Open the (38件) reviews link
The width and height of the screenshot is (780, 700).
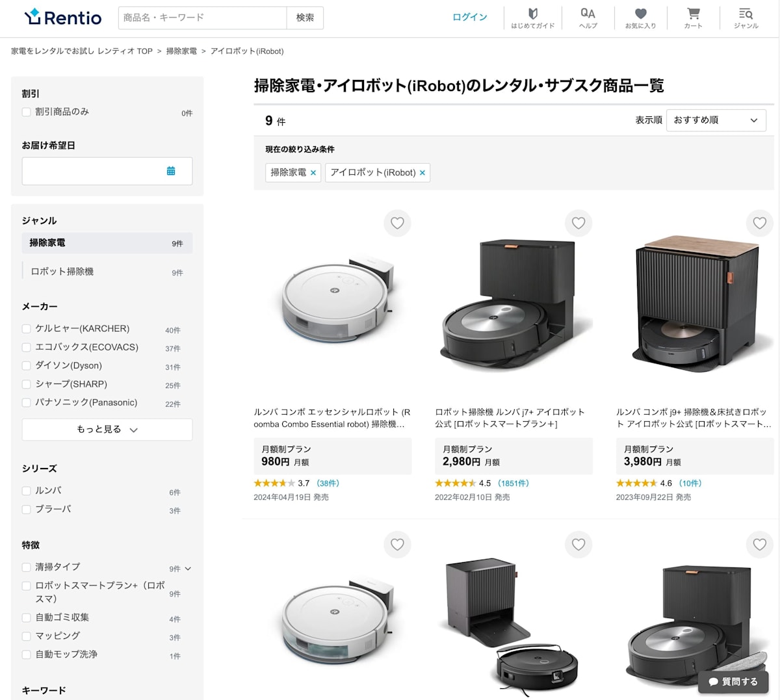(328, 484)
